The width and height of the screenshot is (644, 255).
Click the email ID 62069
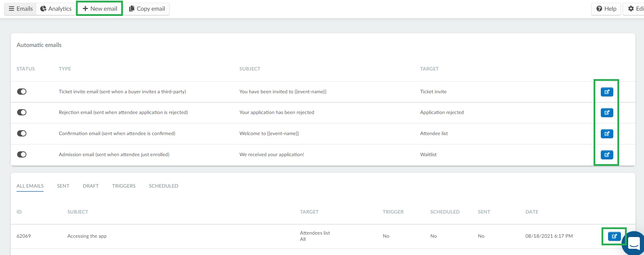click(x=23, y=236)
